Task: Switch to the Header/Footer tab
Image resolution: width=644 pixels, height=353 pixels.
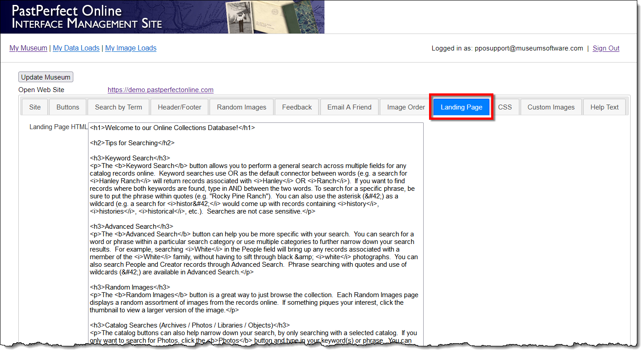Action: tap(179, 107)
